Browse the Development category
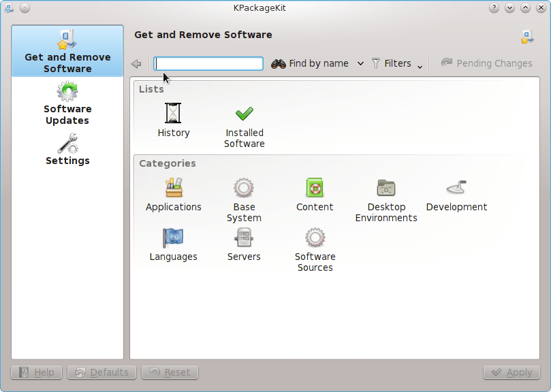Viewport: 551px width, 392px height. [x=456, y=195]
